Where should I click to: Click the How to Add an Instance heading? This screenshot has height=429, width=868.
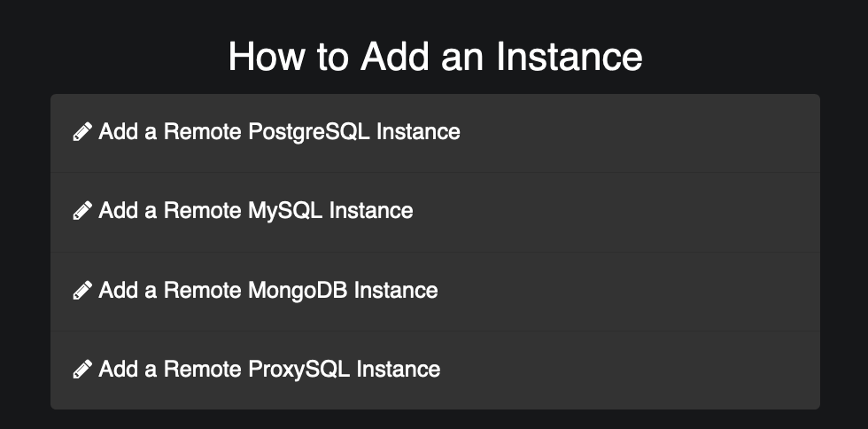coord(435,56)
